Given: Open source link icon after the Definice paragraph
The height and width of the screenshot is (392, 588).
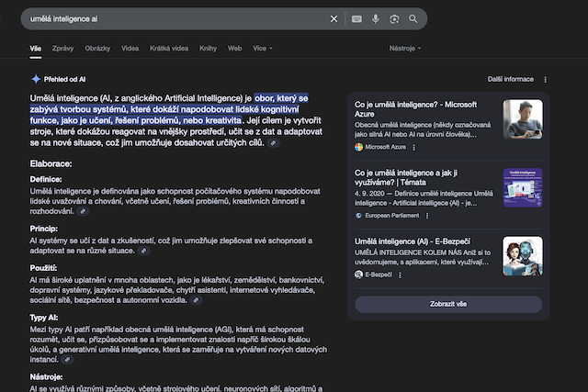Looking at the screenshot, I should [83, 211].
